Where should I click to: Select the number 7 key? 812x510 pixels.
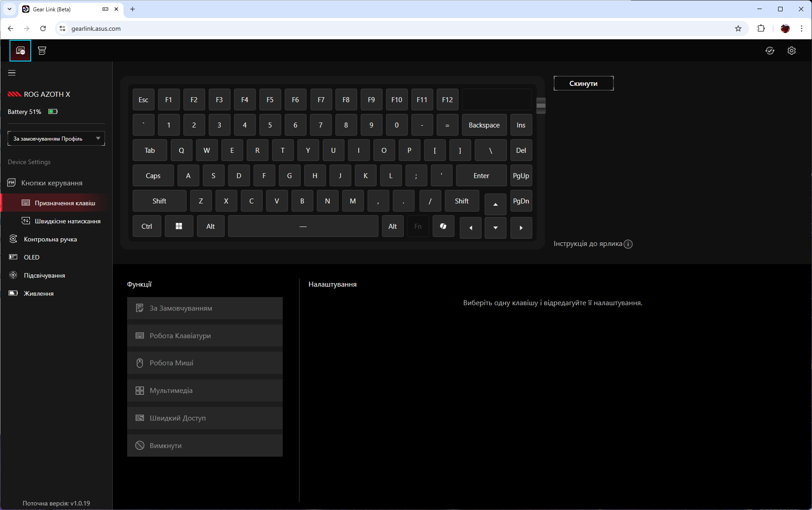click(x=321, y=125)
